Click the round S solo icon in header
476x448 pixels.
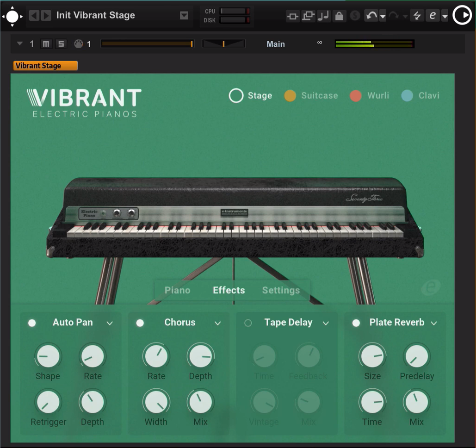point(355,15)
